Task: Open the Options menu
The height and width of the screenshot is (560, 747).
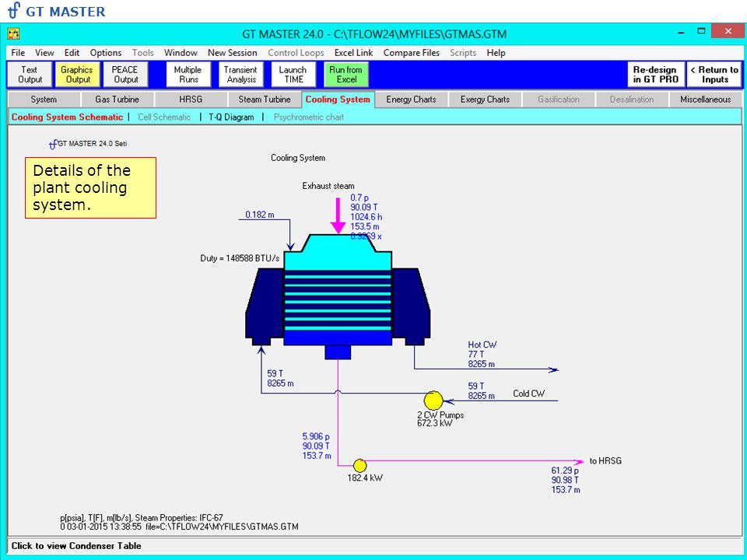Action: 106,53
